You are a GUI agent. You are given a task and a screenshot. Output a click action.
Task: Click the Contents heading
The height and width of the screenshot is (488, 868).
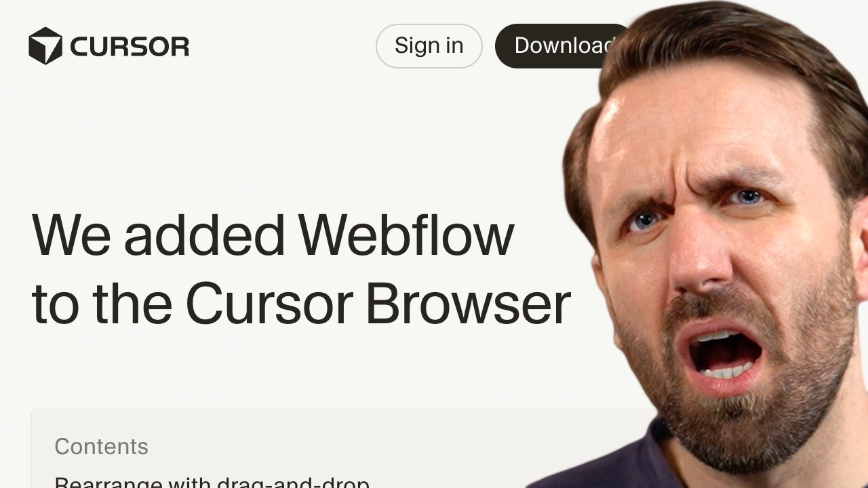[x=101, y=447]
